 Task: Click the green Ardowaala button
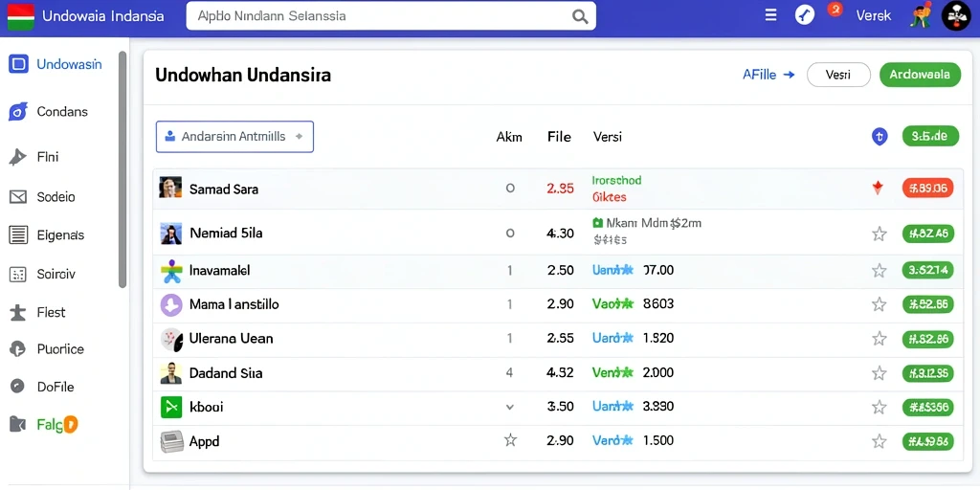coord(920,75)
